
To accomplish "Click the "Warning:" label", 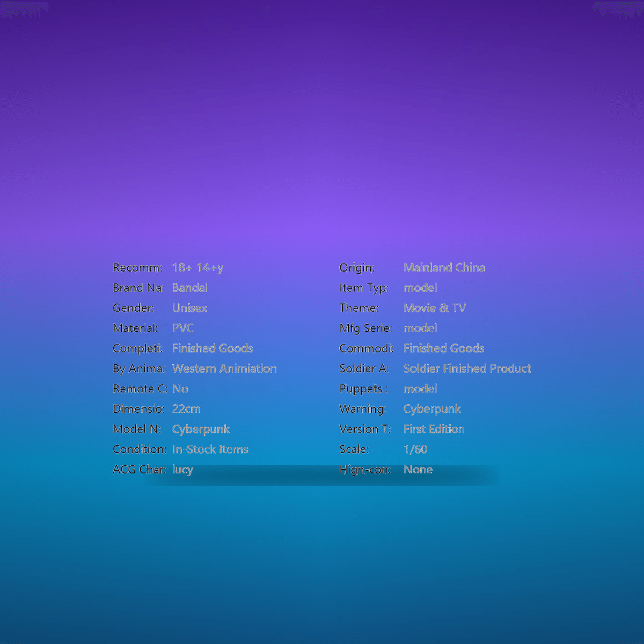I will 363,409.
